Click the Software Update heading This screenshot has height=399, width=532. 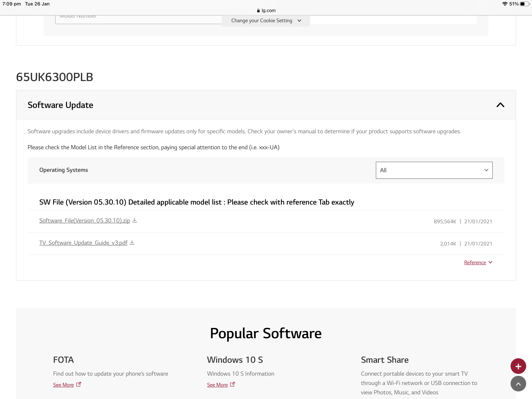60,105
